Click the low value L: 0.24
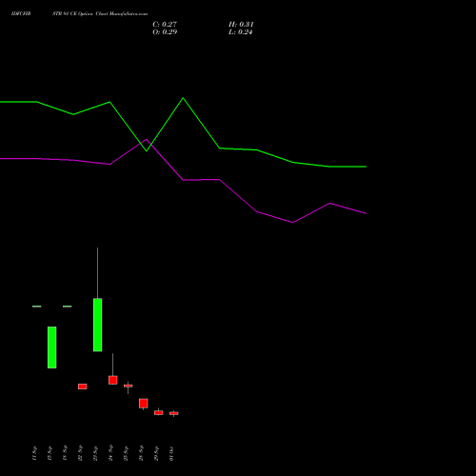 [x=240, y=31]
